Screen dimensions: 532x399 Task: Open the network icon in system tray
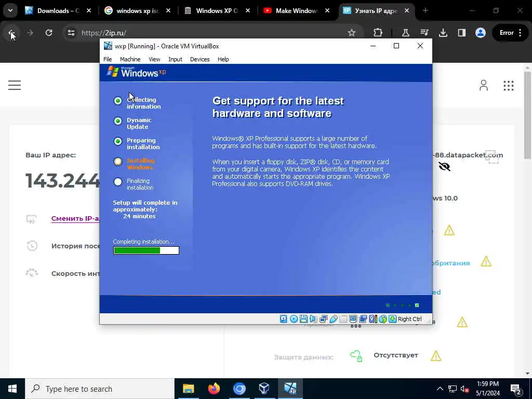click(x=453, y=389)
